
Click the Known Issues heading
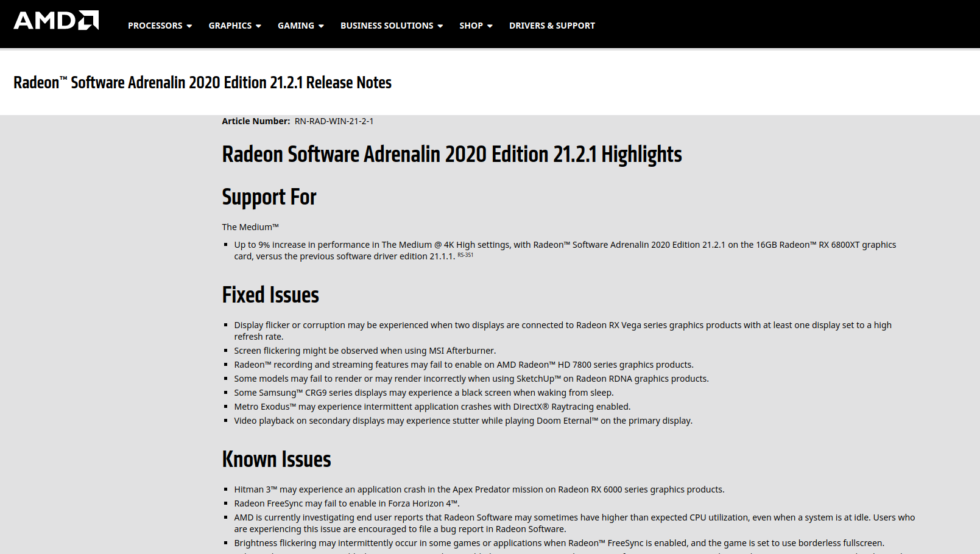pyautogui.click(x=277, y=459)
